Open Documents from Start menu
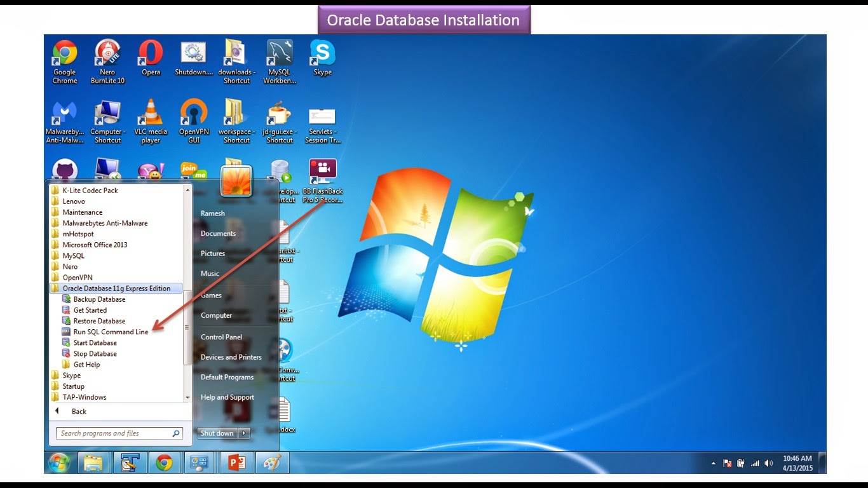 [218, 233]
